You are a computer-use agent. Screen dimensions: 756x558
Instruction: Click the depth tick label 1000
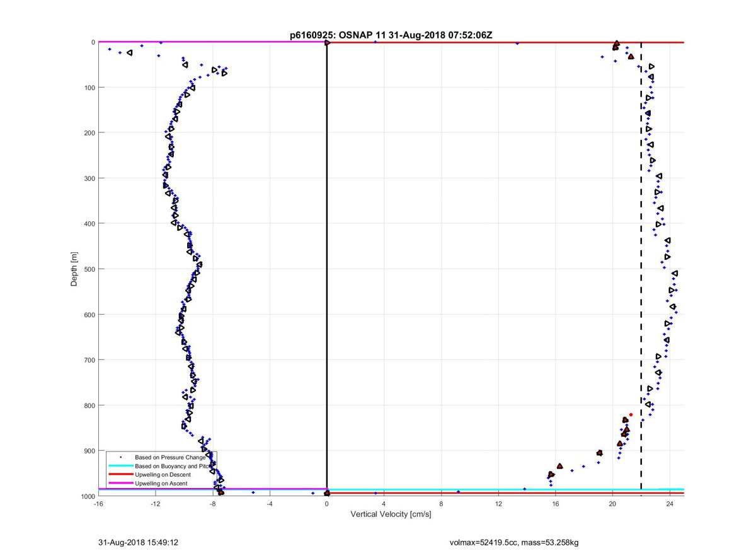(x=87, y=496)
